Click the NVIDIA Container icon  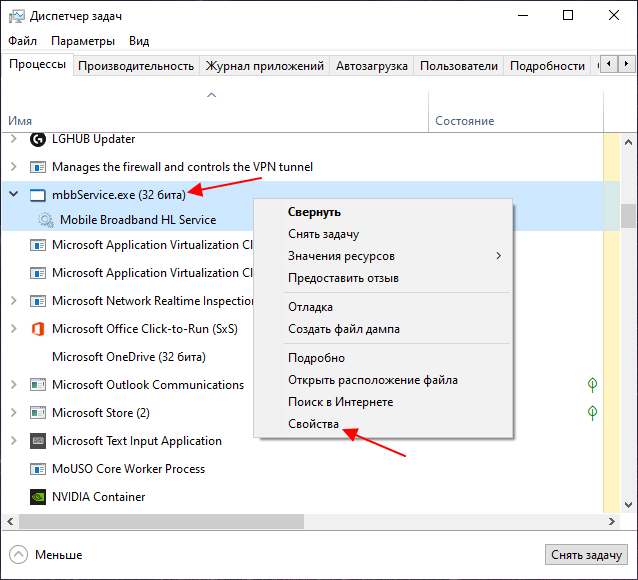(38, 497)
